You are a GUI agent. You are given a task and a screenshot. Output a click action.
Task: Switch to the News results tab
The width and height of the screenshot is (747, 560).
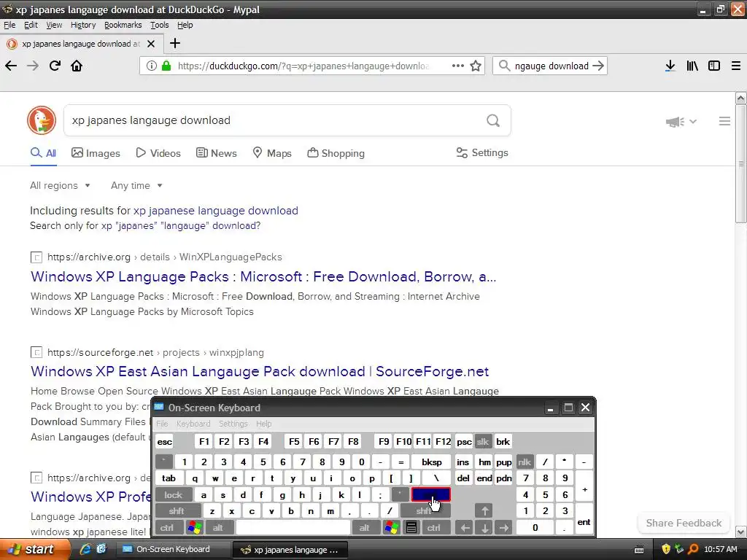[x=217, y=153]
